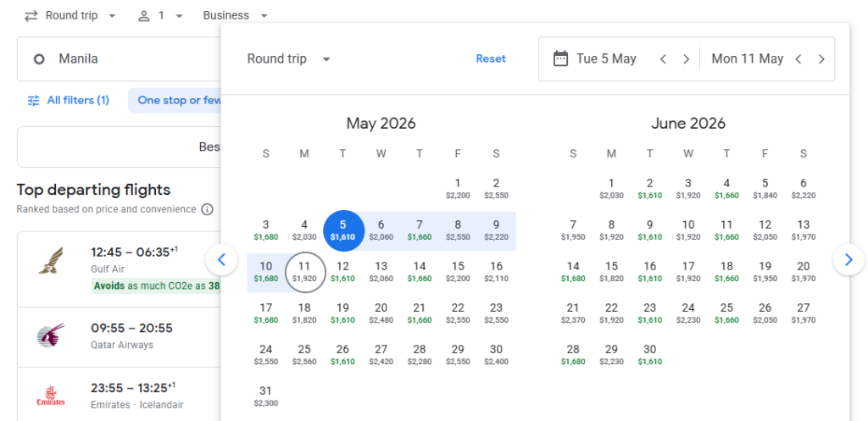Select May 28 priced $2,280
The height and width of the screenshot is (421, 868).
tap(420, 355)
